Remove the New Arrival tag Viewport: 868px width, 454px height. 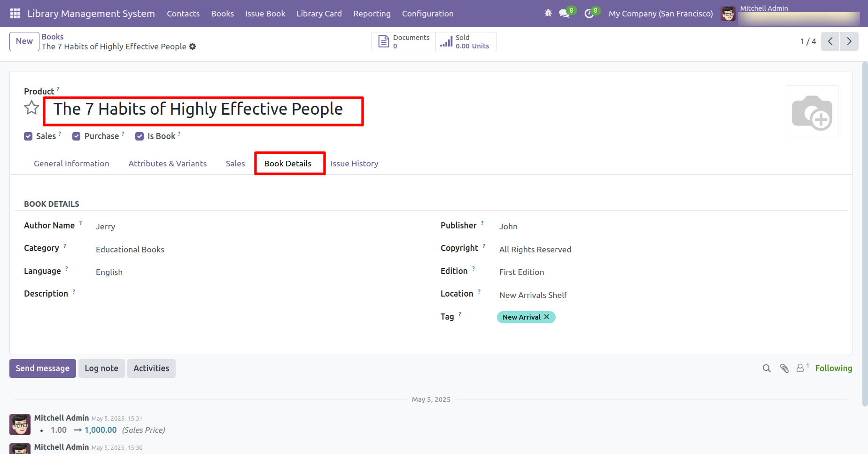click(547, 317)
